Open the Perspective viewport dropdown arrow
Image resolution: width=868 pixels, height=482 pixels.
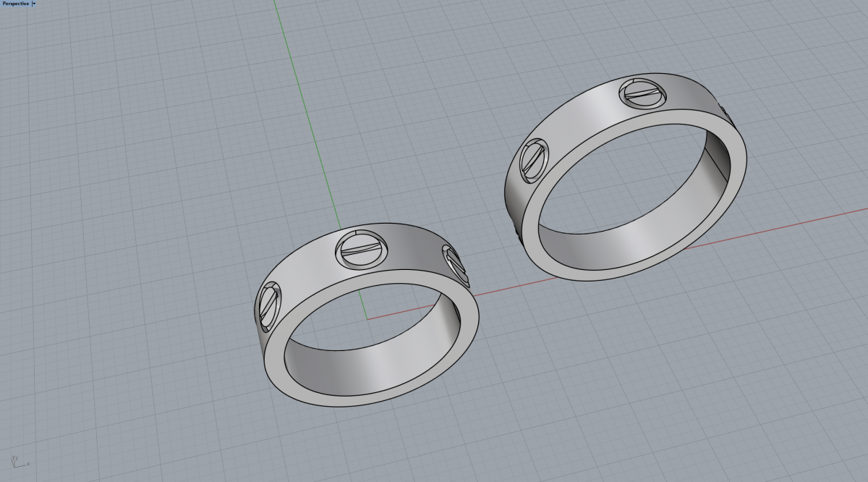pos(34,4)
